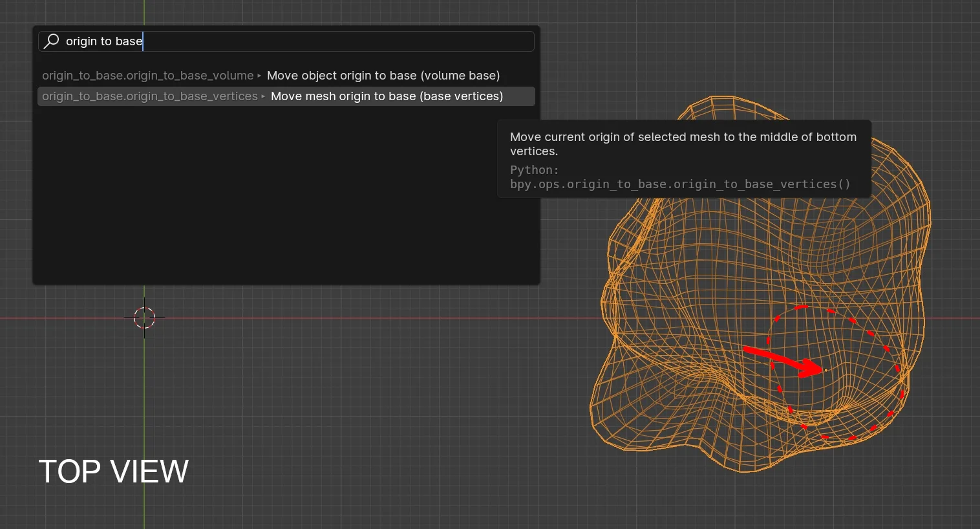Viewport: 980px width, 529px height.
Task: Click the crosshair center of the 3D cursor
Action: point(144,318)
